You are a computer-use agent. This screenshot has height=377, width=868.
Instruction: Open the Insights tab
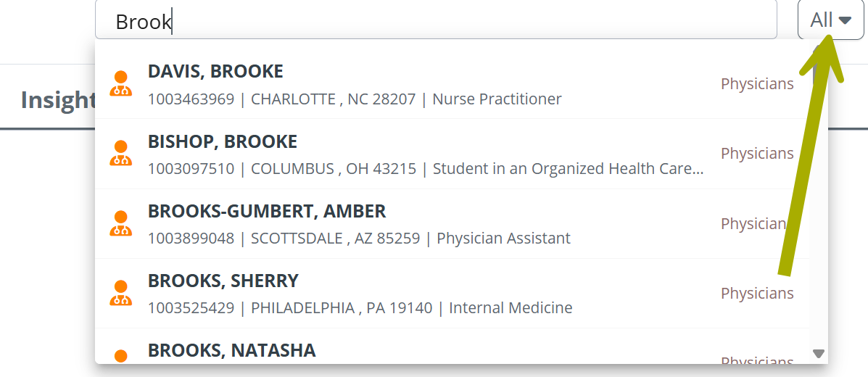[x=58, y=100]
